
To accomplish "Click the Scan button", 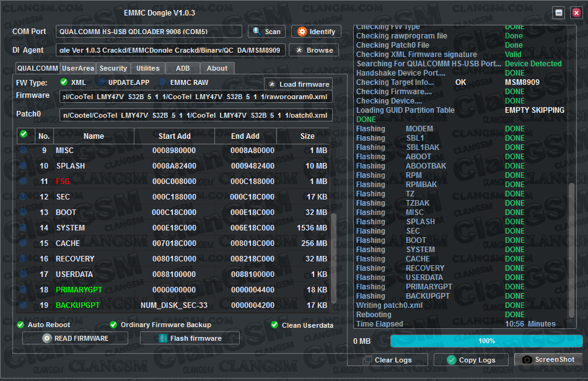I will [266, 32].
